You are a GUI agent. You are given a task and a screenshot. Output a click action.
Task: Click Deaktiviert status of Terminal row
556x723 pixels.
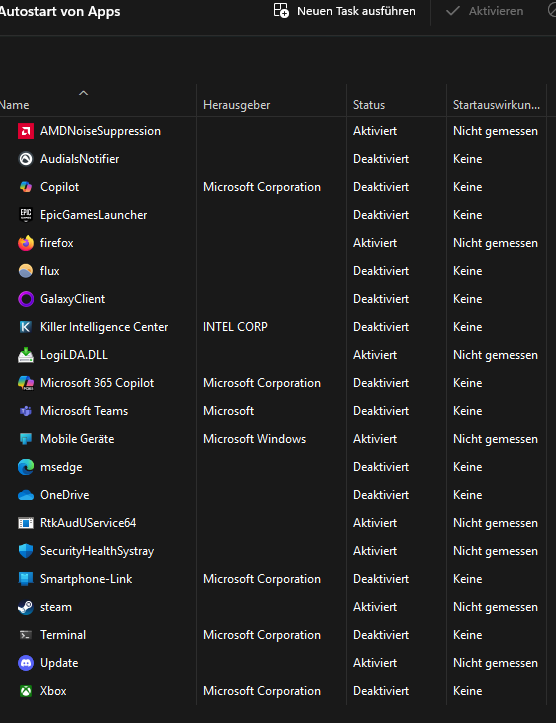(381, 635)
